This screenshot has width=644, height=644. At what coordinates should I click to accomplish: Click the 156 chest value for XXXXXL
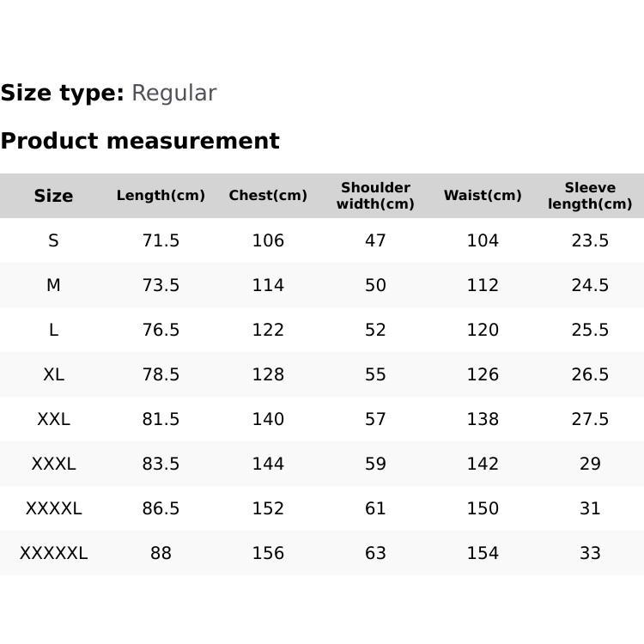(x=268, y=553)
